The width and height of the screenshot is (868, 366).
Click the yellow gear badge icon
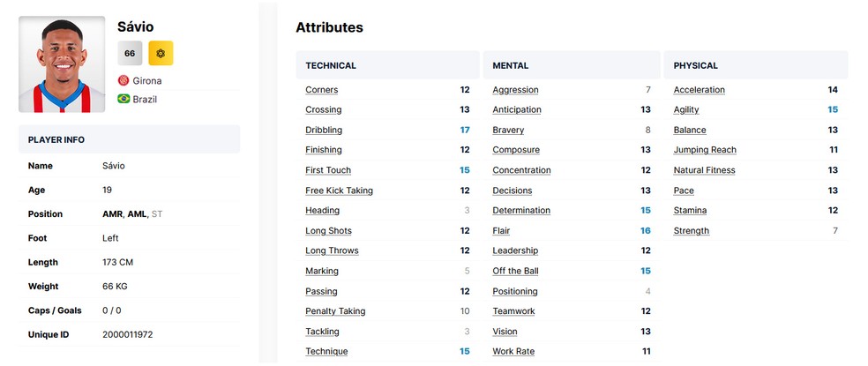161,53
